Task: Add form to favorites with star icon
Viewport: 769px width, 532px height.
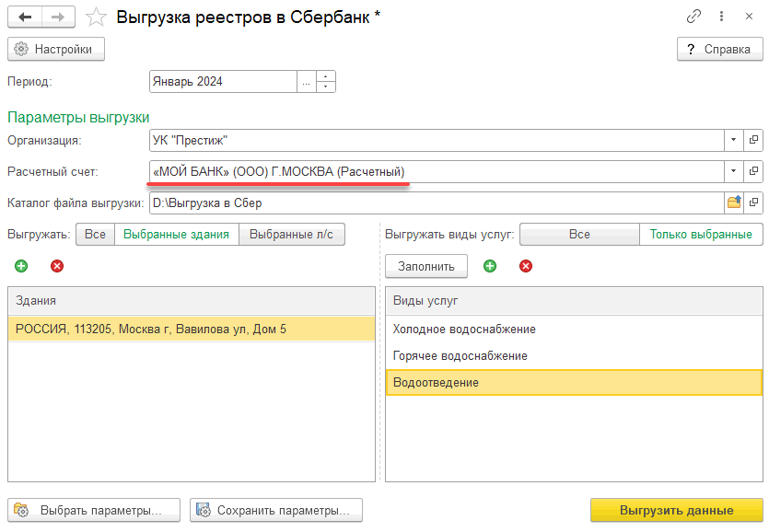Action: point(96,17)
